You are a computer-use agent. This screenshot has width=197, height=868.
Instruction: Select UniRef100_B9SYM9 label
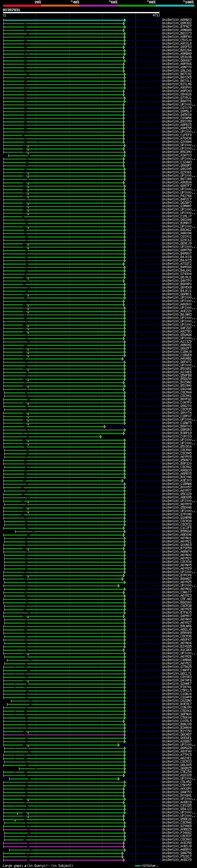point(177,121)
